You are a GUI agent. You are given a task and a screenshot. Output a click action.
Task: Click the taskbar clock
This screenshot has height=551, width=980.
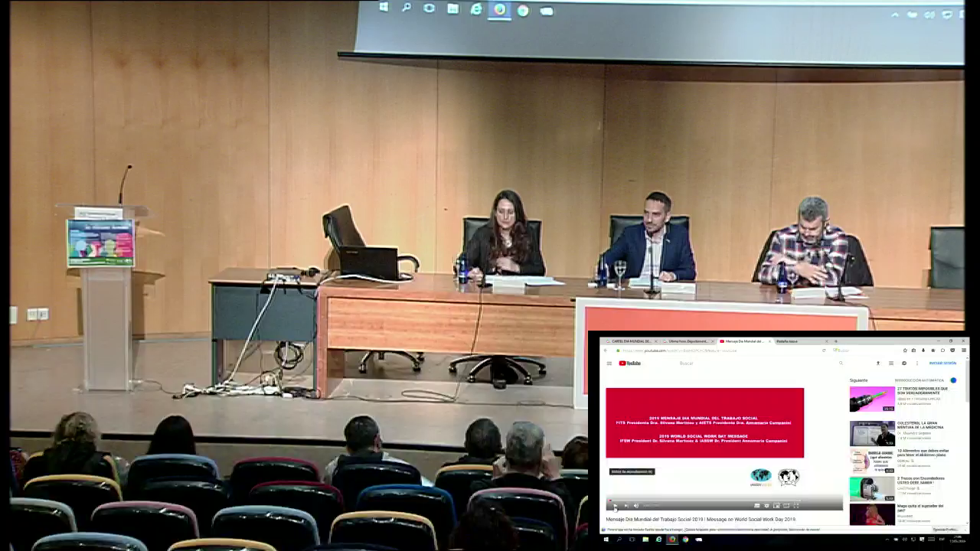pos(958,540)
